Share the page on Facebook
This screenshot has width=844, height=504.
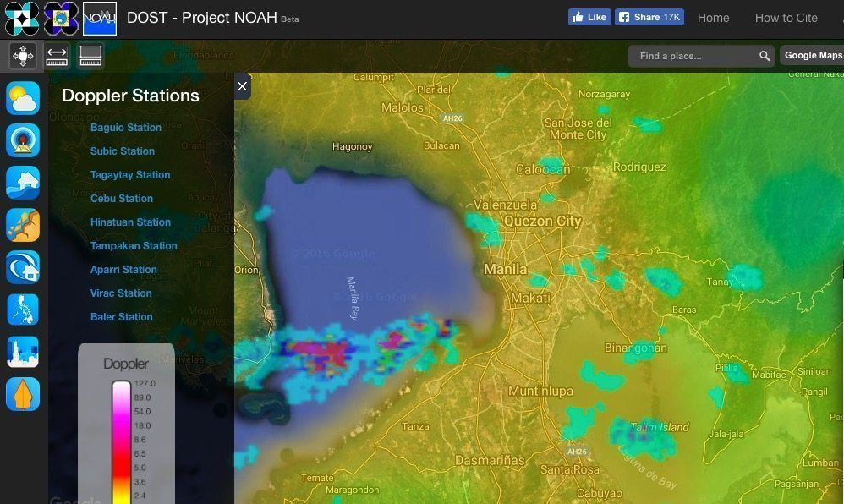[x=649, y=17]
